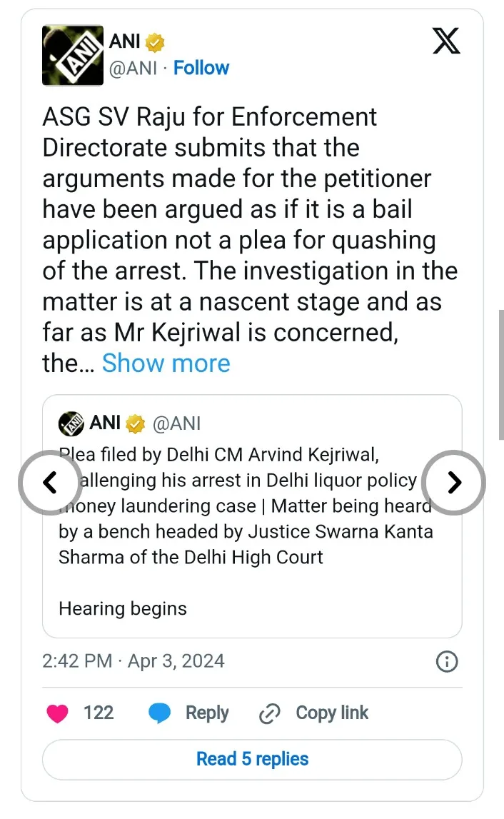Click the Reply speech bubble icon
The height and width of the screenshot is (819, 504).
pos(158,713)
